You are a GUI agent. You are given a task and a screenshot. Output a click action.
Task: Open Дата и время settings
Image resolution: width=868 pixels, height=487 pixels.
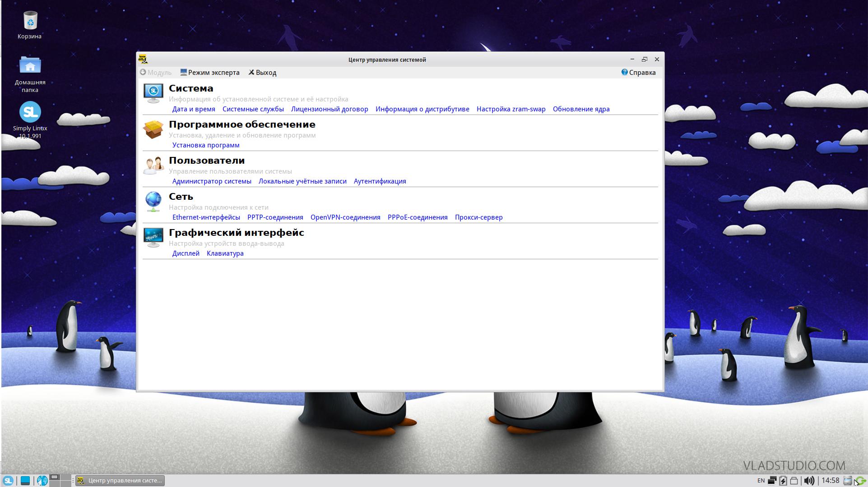click(194, 109)
